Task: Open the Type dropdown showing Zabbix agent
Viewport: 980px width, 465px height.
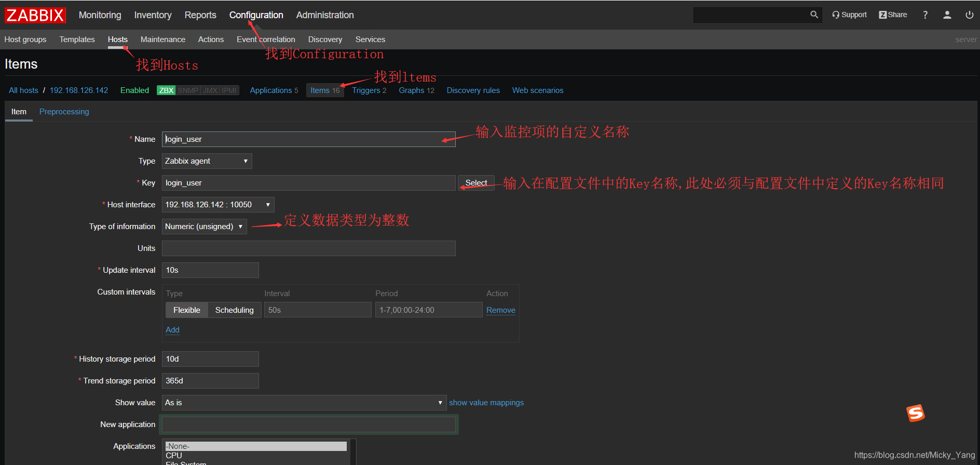Action: [207, 161]
